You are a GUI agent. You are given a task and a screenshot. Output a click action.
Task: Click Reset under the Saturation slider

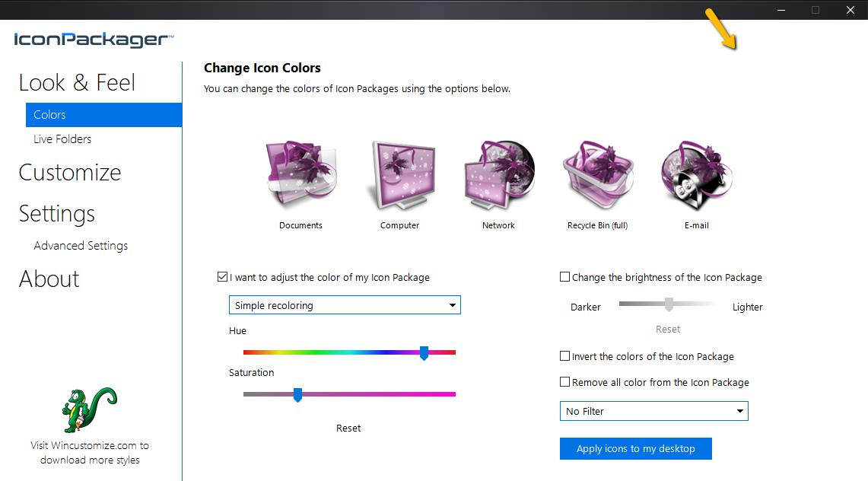pyautogui.click(x=348, y=428)
